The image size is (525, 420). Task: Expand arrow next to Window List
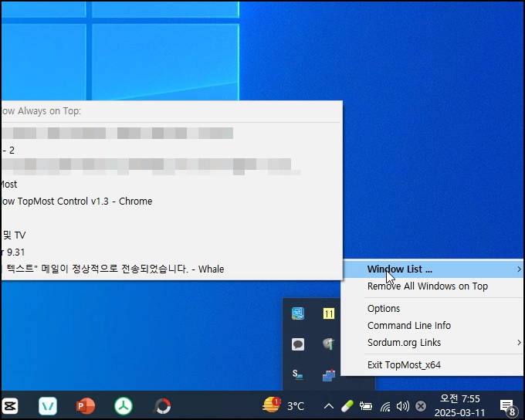point(519,269)
